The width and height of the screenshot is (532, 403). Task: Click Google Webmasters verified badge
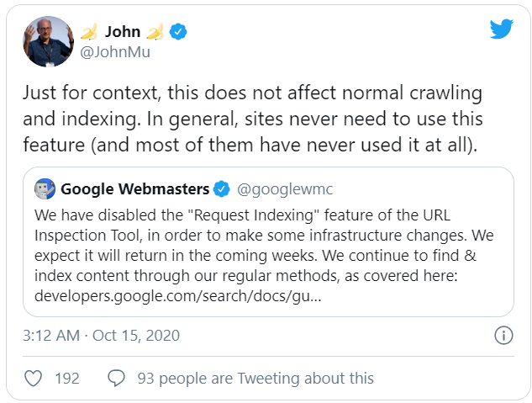tap(223, 187)
